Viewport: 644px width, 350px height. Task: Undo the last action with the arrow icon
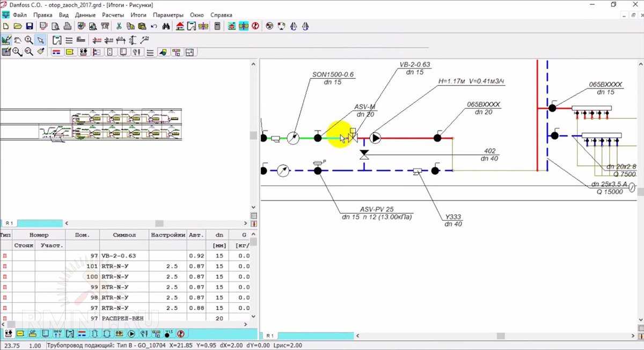(155, 26)
